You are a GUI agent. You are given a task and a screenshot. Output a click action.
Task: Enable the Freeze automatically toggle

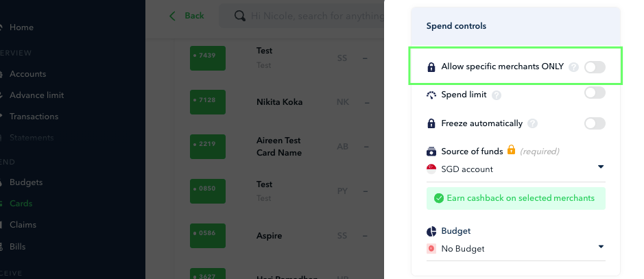(x=595, y=123)
